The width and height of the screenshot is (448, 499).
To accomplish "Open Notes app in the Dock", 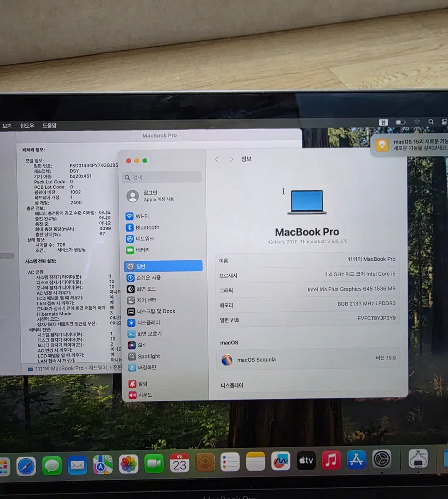I will point(255,462).
